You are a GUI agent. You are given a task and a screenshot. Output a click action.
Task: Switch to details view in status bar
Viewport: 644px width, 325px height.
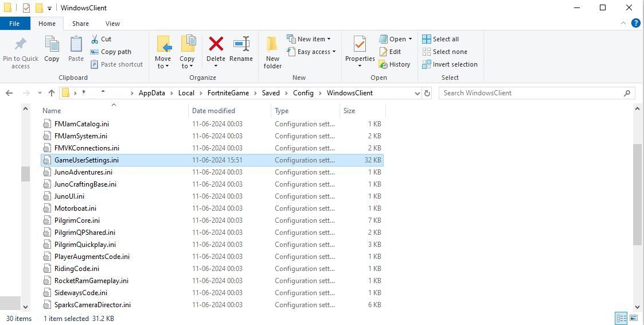point(621,318)
